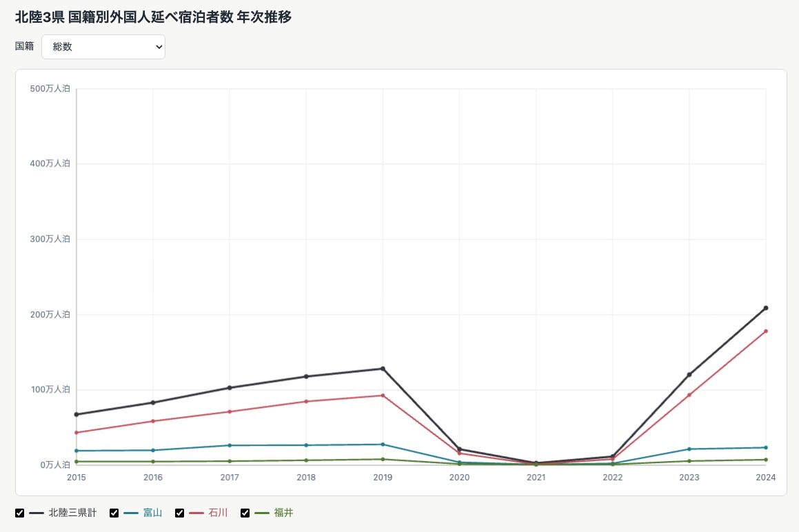
Task: Click the 2015 石川 red data point
Action: click(x=77, y=433)
